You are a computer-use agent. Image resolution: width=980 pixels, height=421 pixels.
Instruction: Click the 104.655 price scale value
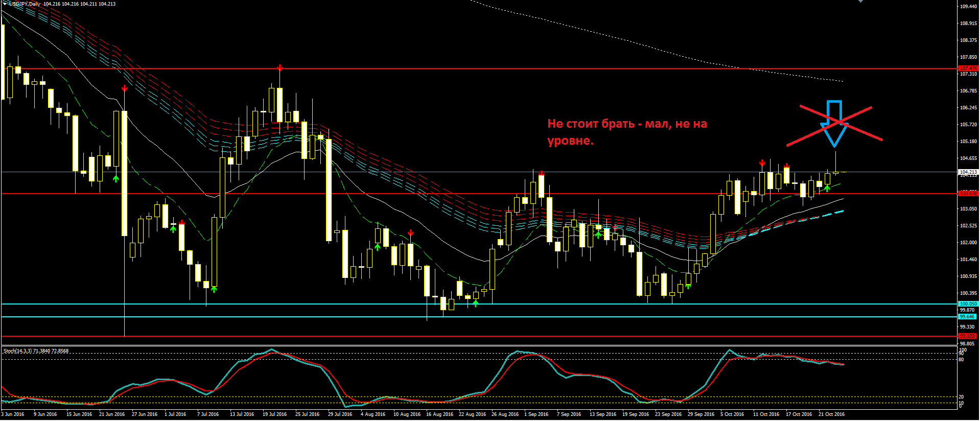[x=968, y=158]
